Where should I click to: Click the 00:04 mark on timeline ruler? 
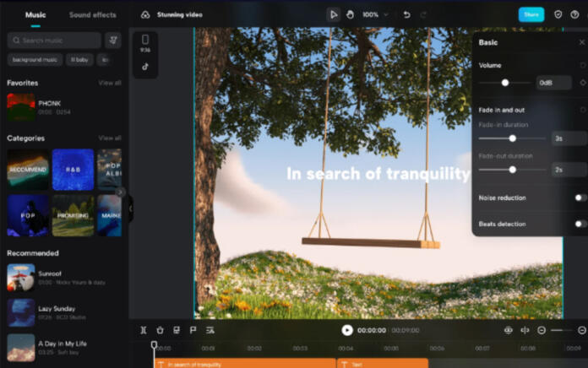(346, 348)
